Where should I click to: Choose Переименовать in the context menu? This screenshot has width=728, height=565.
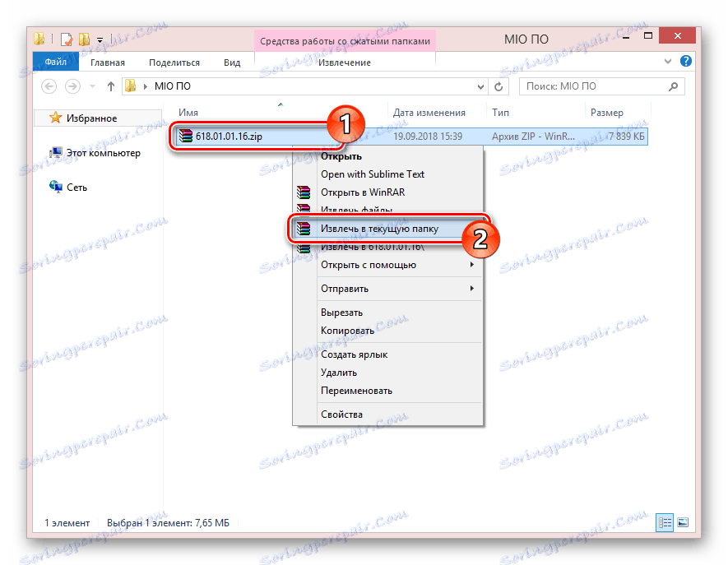[x=387, y=391]
